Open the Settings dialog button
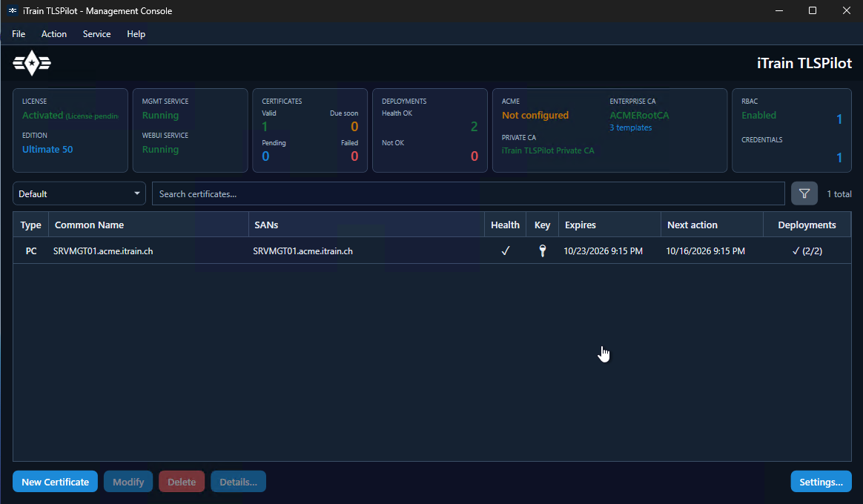Viewport: 863px width, 504px height. tap(821, 482)
